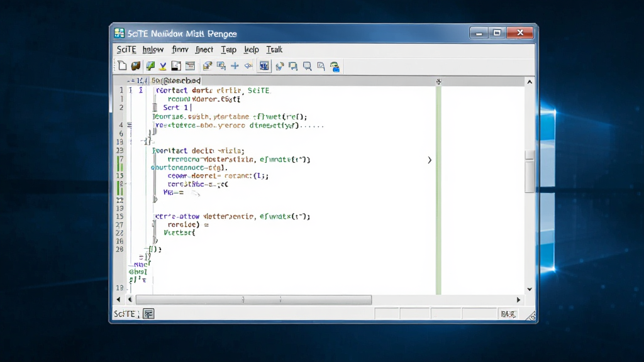Click the vertical scrollbar down arrow
Image resolution: width=644 pixels, height=362 pixels.
pyautogui.click(x=530, y=289)
